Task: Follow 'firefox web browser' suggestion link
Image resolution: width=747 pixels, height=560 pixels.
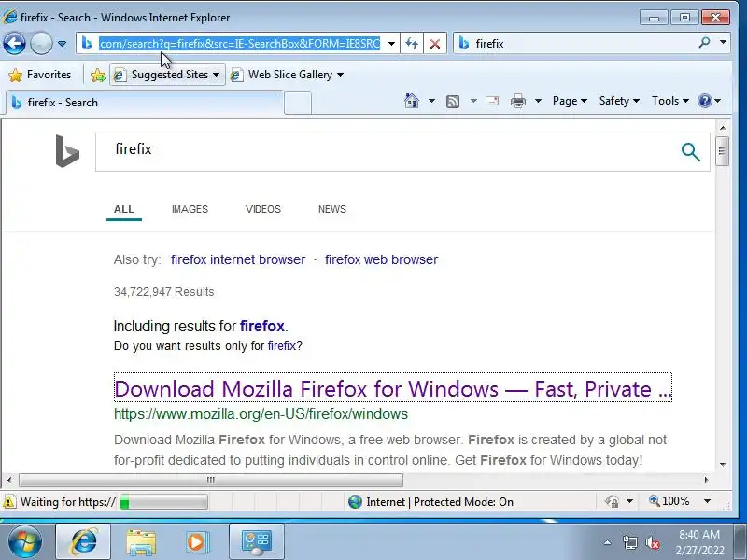Action: tap(382, 259)
